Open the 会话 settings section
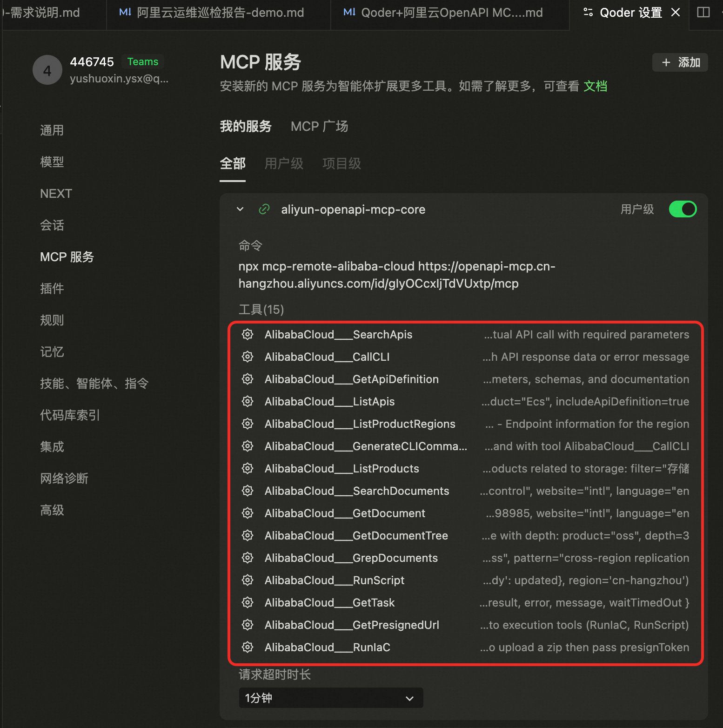The width and height of the screenshot is (723, 728). point(52,225)
